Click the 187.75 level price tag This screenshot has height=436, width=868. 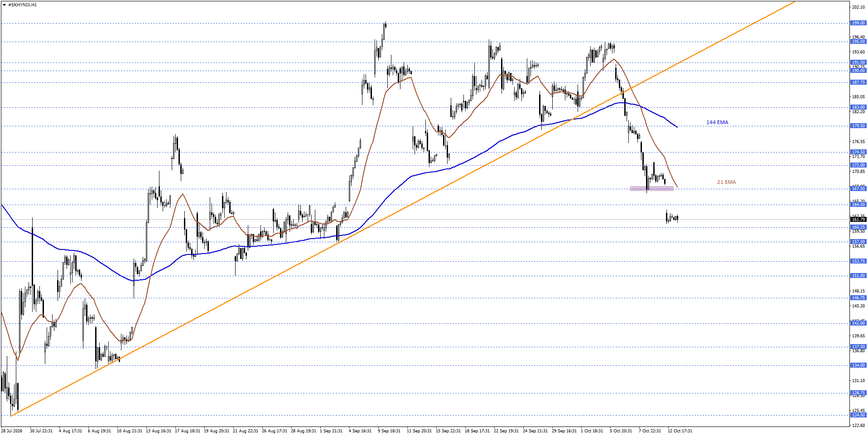click(x=858, y=82)
